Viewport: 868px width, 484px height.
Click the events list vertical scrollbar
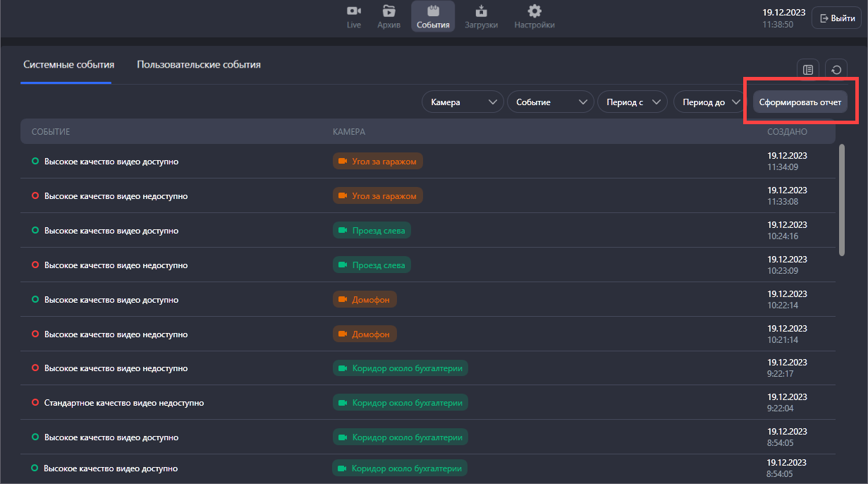841,200
